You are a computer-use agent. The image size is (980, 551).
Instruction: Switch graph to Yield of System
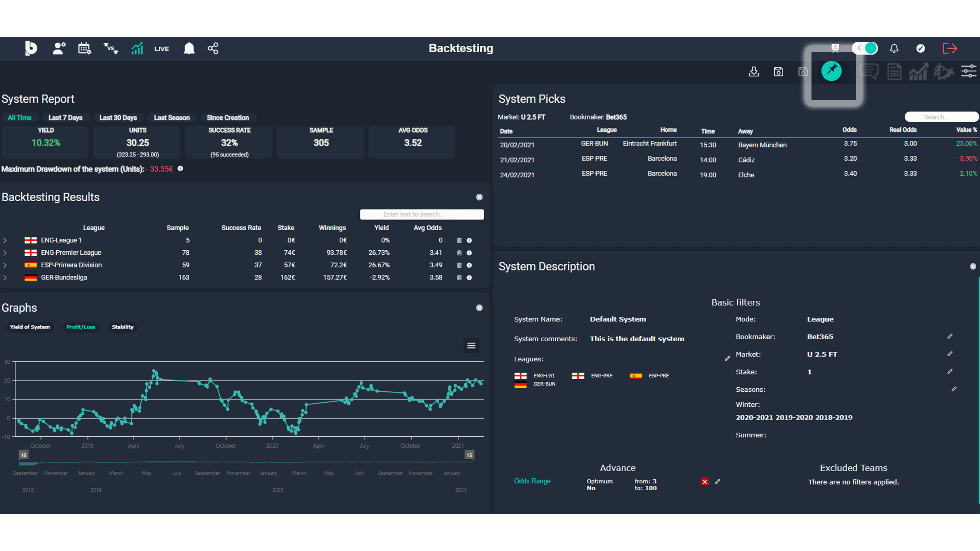30,327
